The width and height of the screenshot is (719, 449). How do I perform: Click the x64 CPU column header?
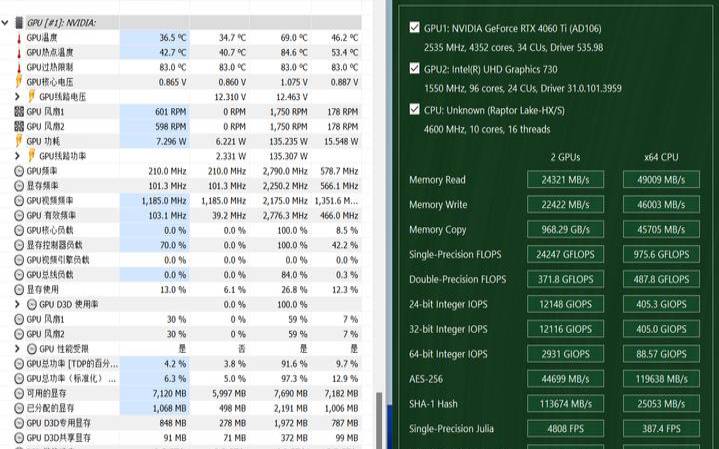(661, 157)
